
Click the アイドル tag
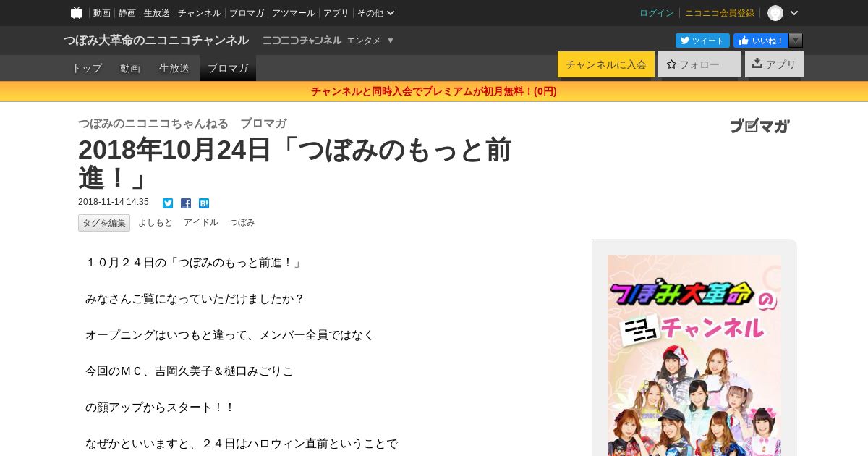(201, 223)
